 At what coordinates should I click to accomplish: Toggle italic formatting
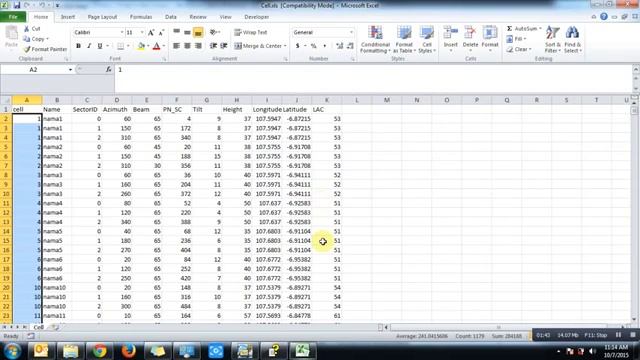[x=89, y=46]
